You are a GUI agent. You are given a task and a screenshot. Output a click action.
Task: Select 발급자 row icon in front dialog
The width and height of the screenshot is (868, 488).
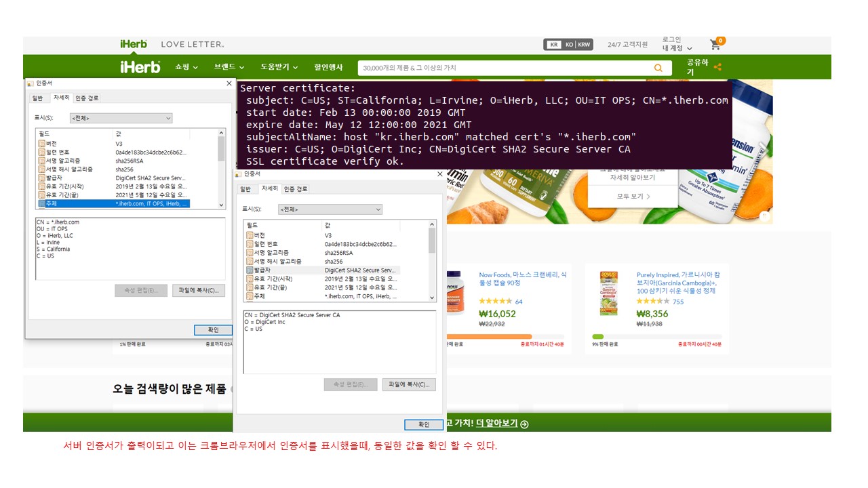tap(250, 270)
